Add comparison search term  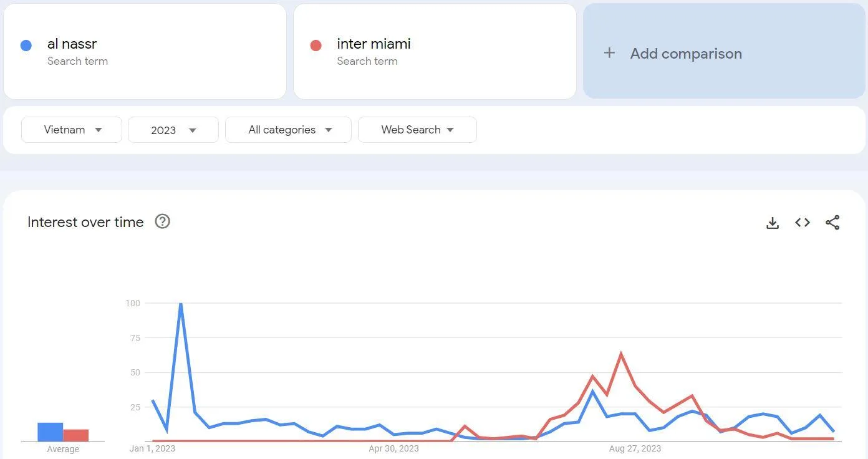(x=724, y=51)
